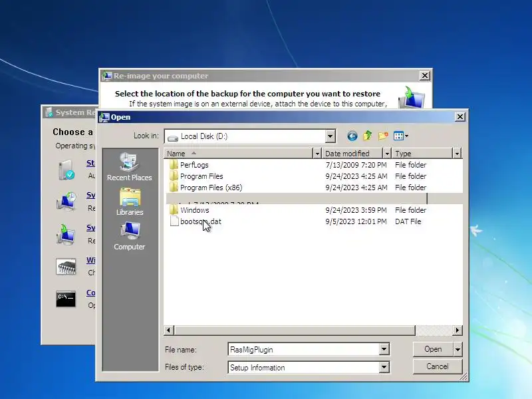
Task: Select the Windows folder icon
Action: (x=174, y=210)
